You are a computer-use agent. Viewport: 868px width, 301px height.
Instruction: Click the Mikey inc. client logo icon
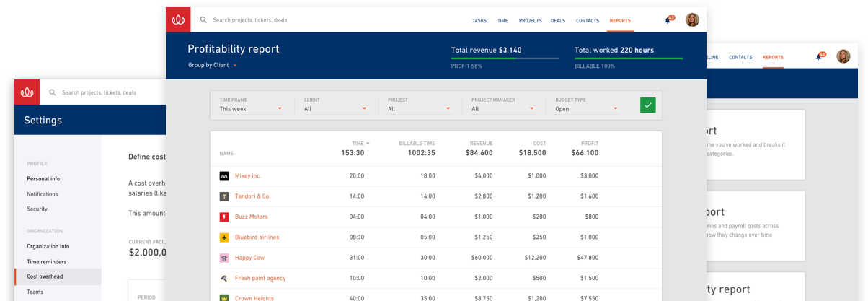[224, 175]
